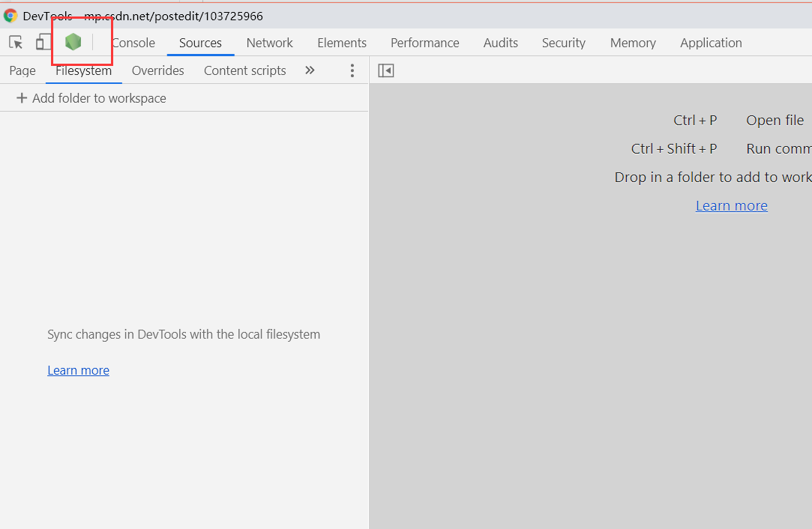812x529 pixels.
Task: Open the Security panel
Action: (x=563, y=43)
